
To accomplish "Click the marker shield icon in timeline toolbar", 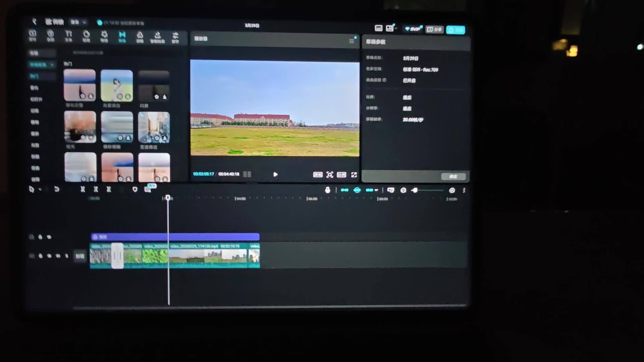I will pos(135,189).
